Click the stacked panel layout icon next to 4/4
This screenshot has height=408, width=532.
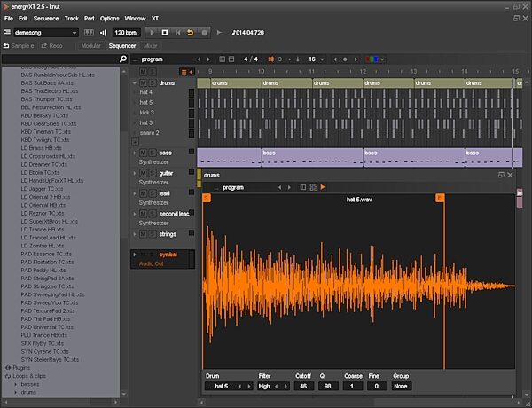tap(231, 59)
